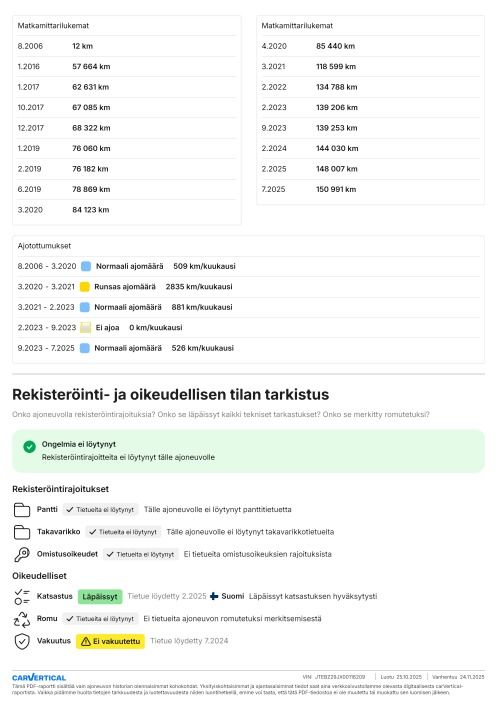Click the Vakuutus shield icon

(22, 642)
